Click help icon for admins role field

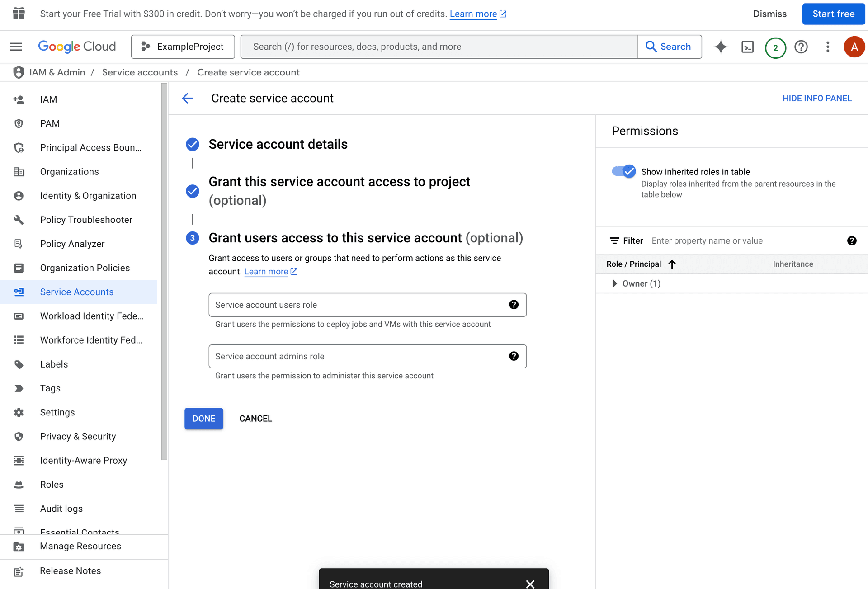(514, 356)
